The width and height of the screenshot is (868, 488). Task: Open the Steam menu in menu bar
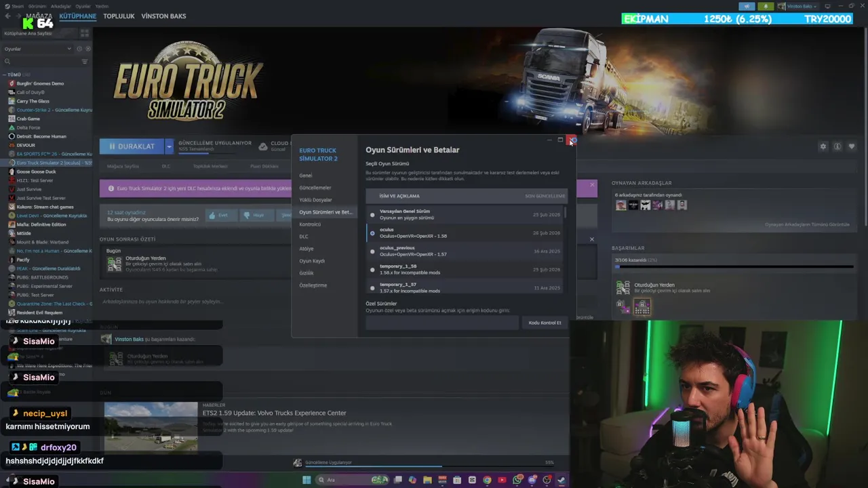coord(18,6)
